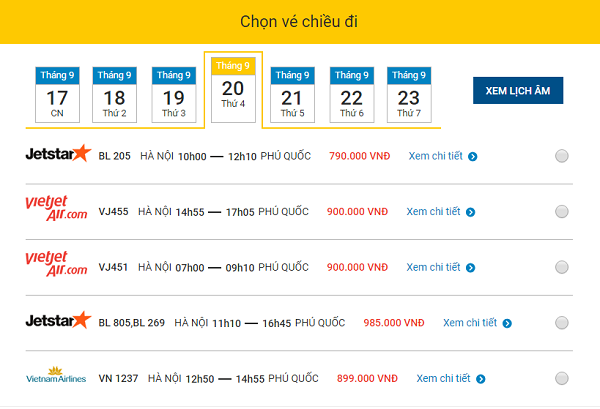This screenshot has height=409, width=600.
Task: Click the arrow icon beside VN 1237 details
Action: (x=481, y=379)
